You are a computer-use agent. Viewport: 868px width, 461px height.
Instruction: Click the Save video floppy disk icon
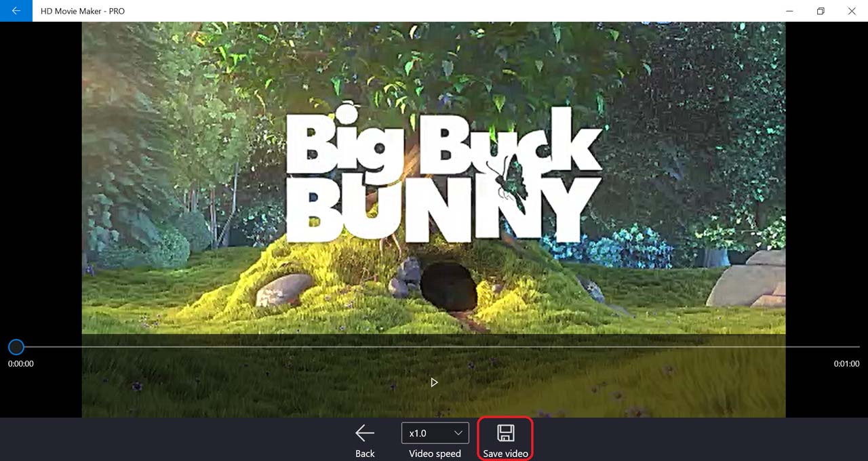[505, 433]
